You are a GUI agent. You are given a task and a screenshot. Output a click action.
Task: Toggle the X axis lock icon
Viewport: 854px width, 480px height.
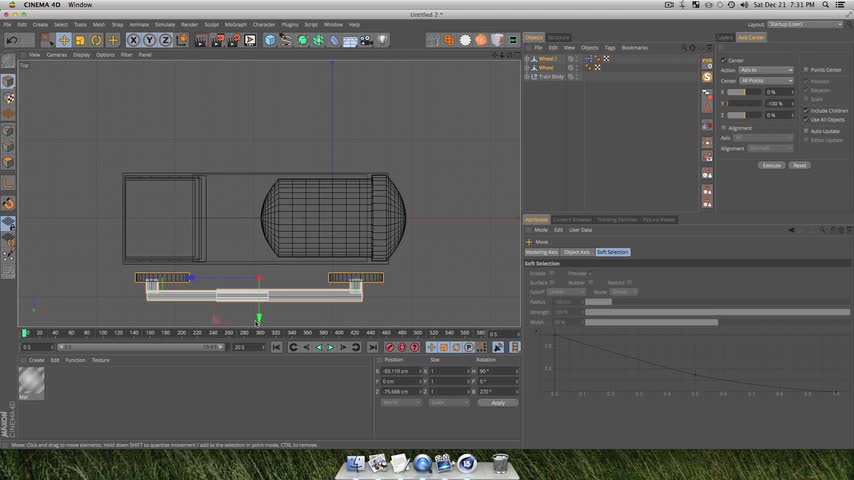point(133,40)
